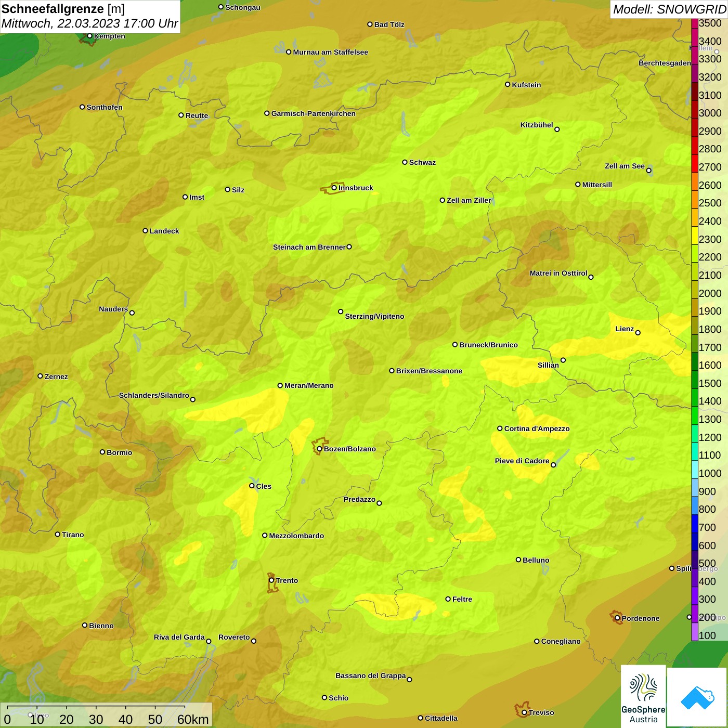Select the Zell am See marker circle
Viewport: 728px width, 728px height.
[648, 170]
